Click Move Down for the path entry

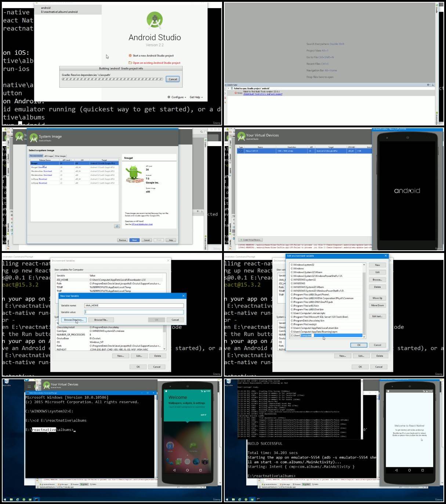[x=377, y=305]
